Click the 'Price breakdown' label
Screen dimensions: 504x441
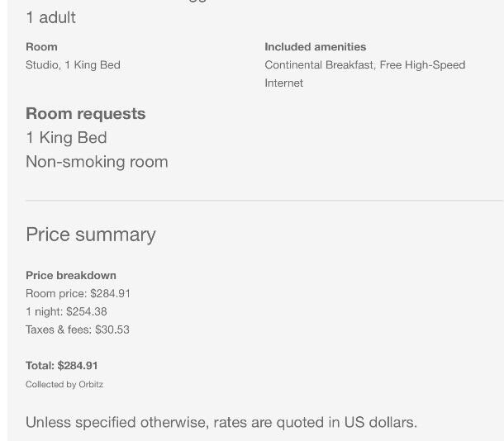71,275
